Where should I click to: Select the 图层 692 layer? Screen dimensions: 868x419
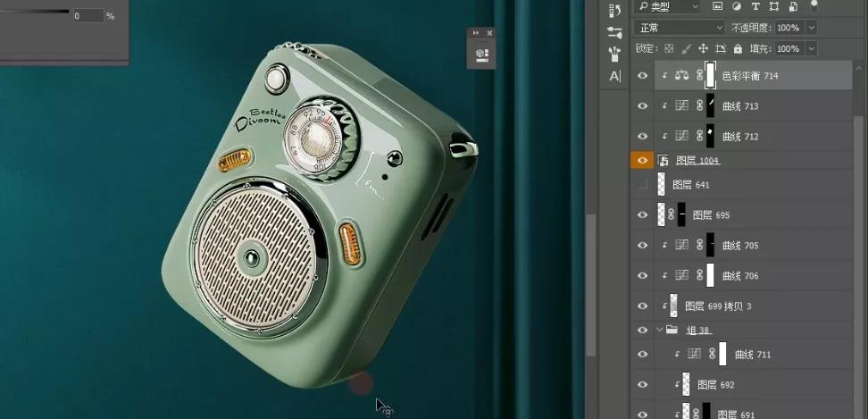[x=754, y=385]
